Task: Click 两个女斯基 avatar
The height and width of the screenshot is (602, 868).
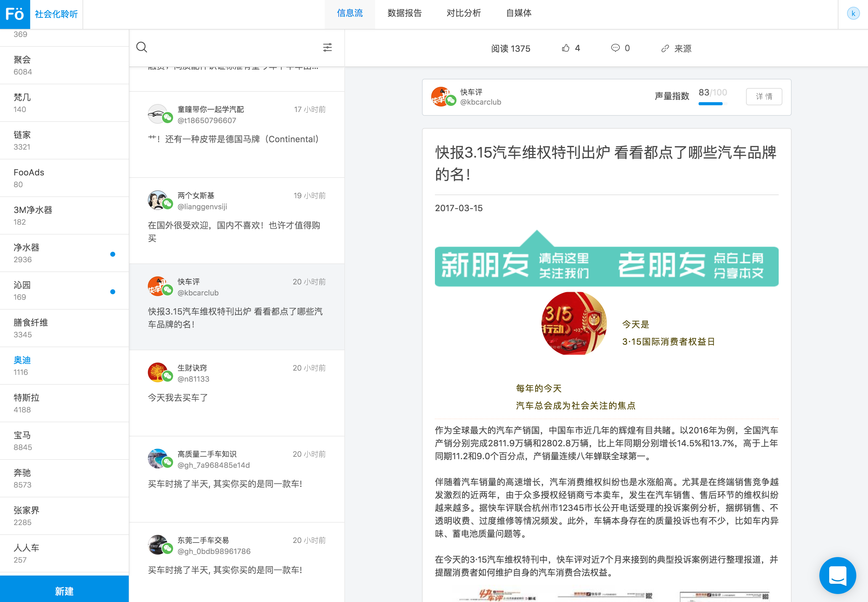Action: [x=158, y=200]
